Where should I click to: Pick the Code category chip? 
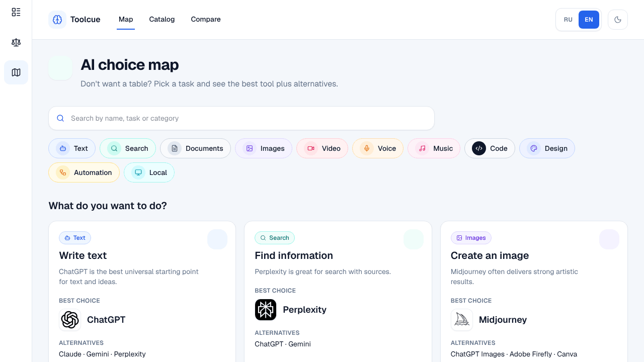[x=490, y=148]
